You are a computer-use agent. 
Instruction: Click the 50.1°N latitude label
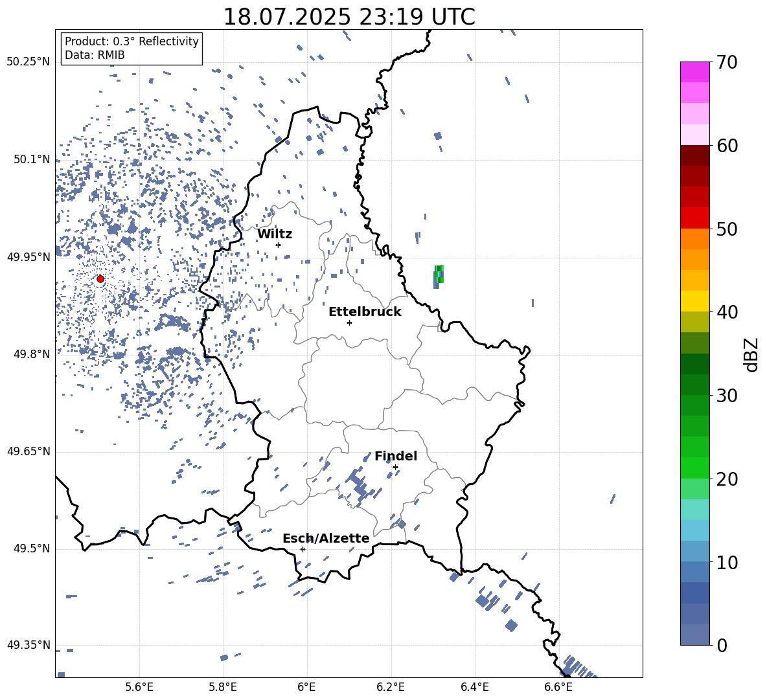point(31,159)
